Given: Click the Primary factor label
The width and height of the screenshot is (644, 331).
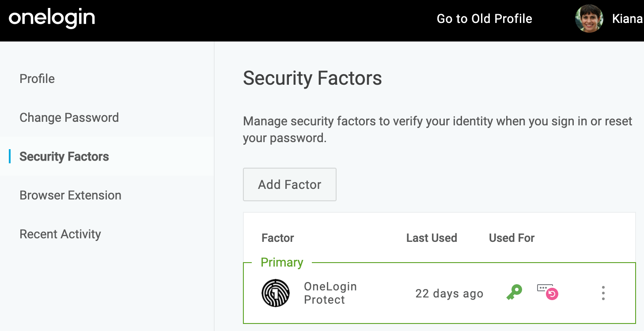Looking at the screenshot, I should [x=282, y=262].
